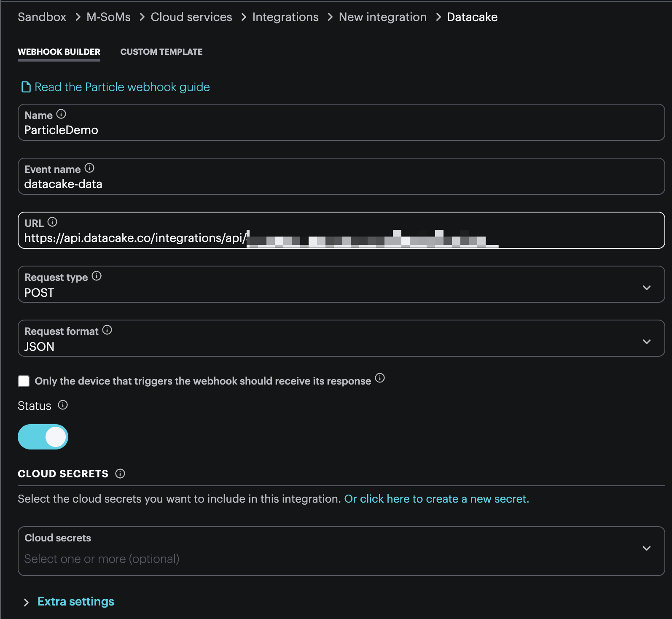This screenshot has height=619, width=672.
Task: Click the info icon beside Status
Action: [x=63, y=405]
